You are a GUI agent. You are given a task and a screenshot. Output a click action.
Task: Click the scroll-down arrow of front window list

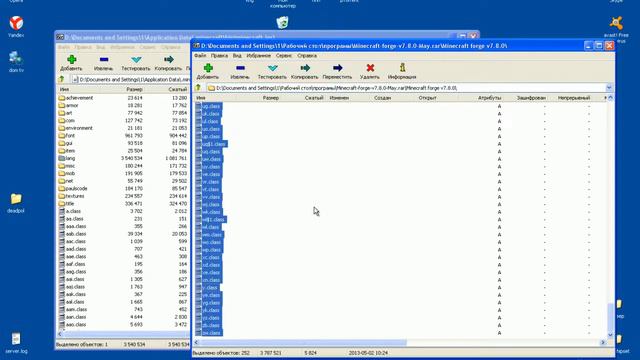(610, 335)
